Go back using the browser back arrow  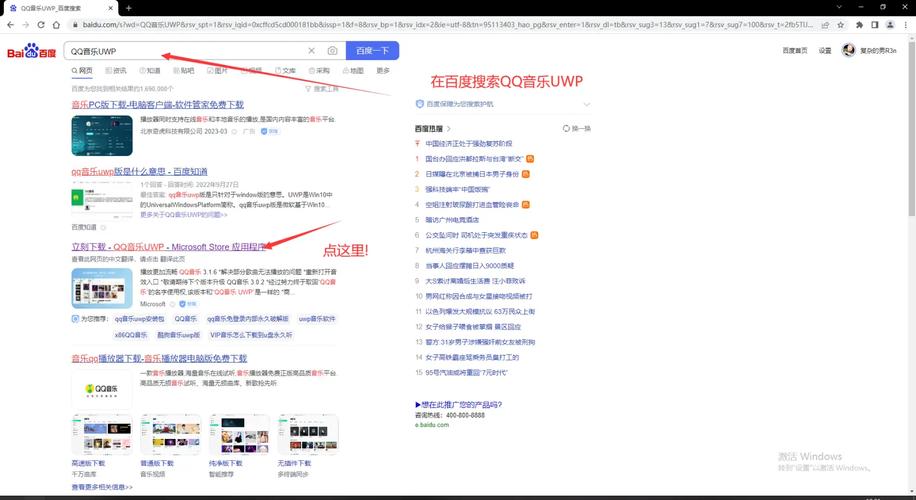[11, 25]
